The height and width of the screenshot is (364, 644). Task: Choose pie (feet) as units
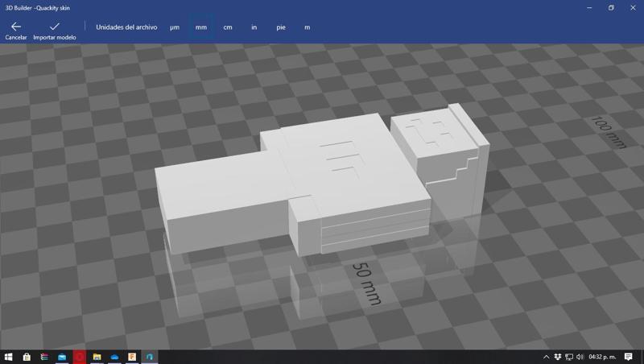pos(280,27)
